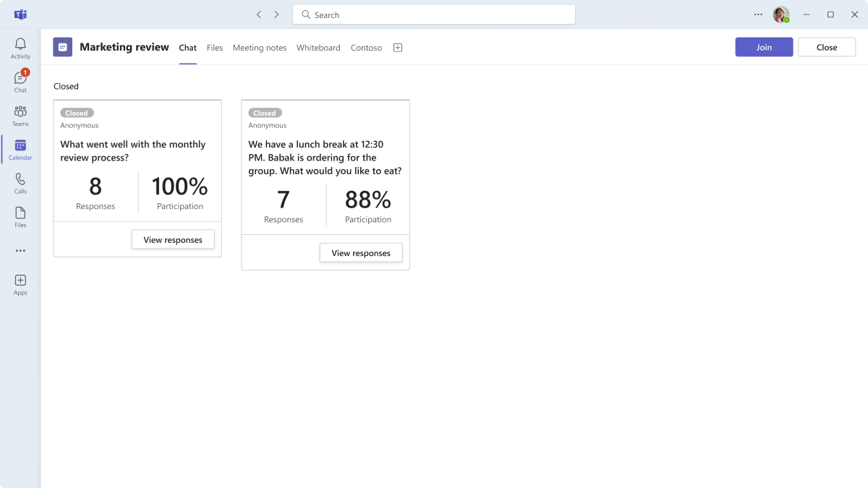Show more apps ellipsis in sidebar
Viewport: 868px width, 488px height.
point(20,251)
